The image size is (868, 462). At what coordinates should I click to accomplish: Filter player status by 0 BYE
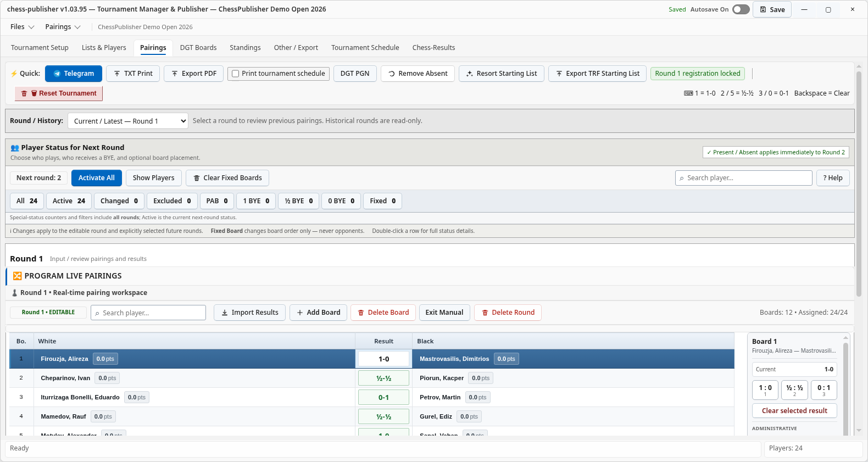pyautogui.click(x=341, y=201)
